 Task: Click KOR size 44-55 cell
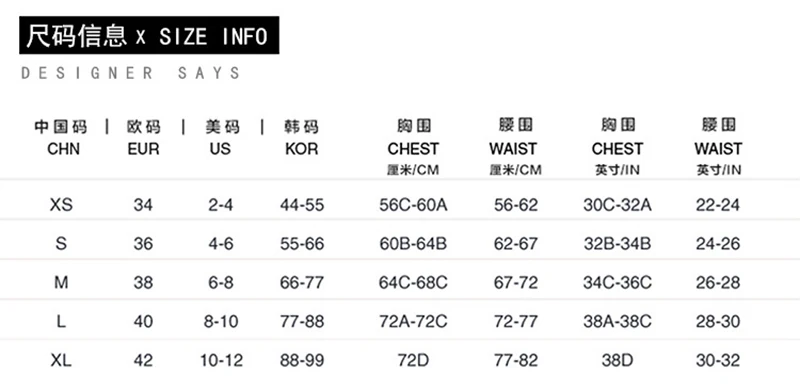[x=302, y=205]
